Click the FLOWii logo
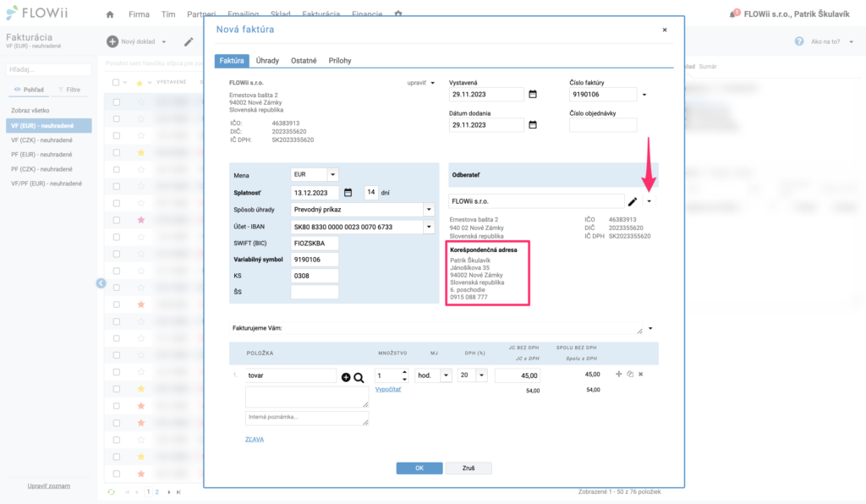The image size is (866, 504). (x=37, y=13)
